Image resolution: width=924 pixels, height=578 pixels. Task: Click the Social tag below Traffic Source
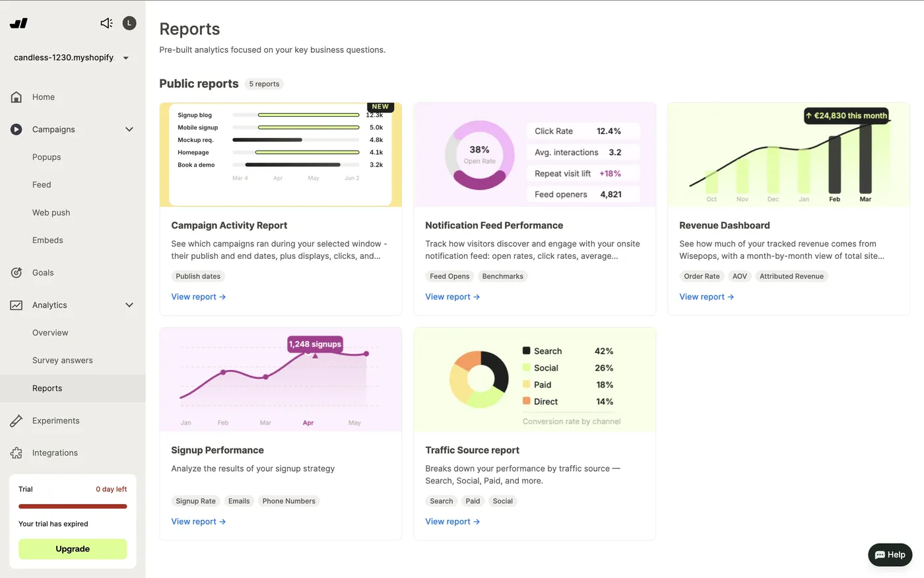click(x=503, y=501)
